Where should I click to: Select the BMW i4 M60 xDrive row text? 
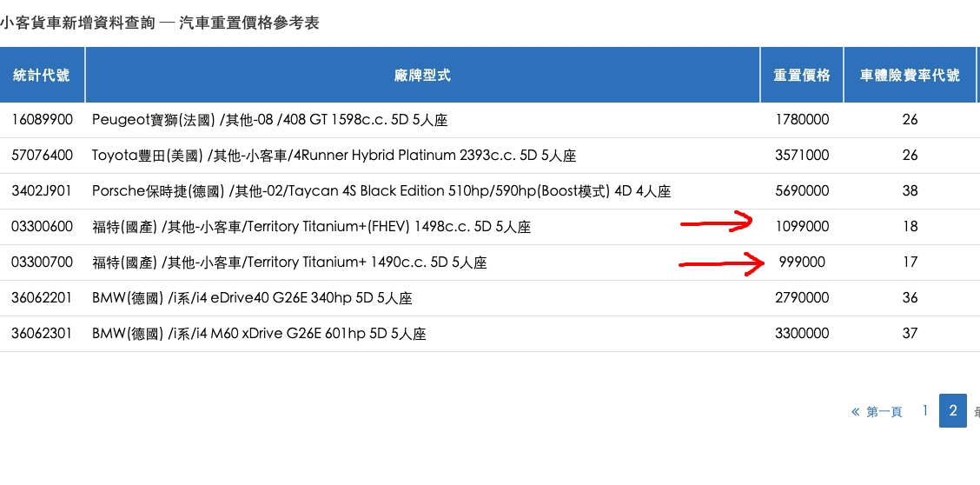[x=259, y=334]
